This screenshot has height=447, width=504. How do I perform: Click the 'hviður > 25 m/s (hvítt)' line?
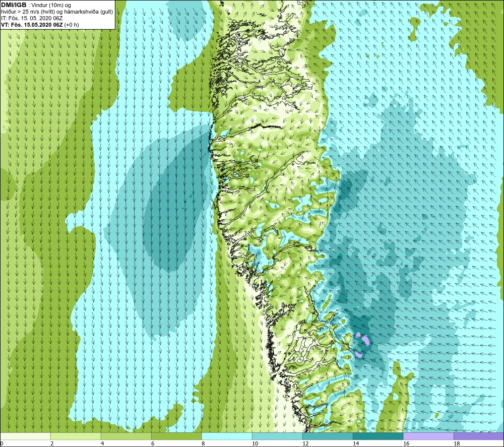pos(27,12)
